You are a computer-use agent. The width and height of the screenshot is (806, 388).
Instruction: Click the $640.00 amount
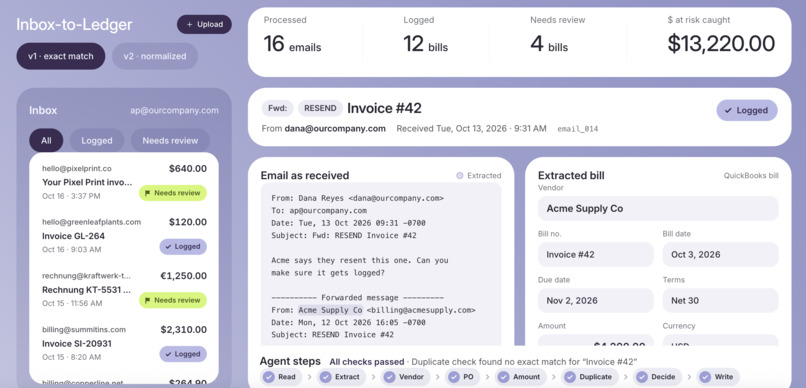(188, 169)
